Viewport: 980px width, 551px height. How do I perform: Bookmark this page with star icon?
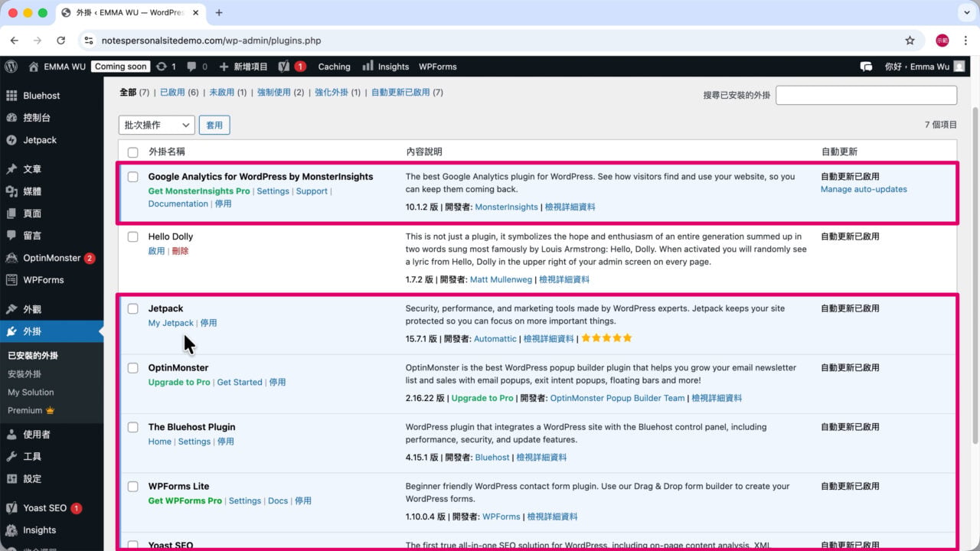(910, 41)
